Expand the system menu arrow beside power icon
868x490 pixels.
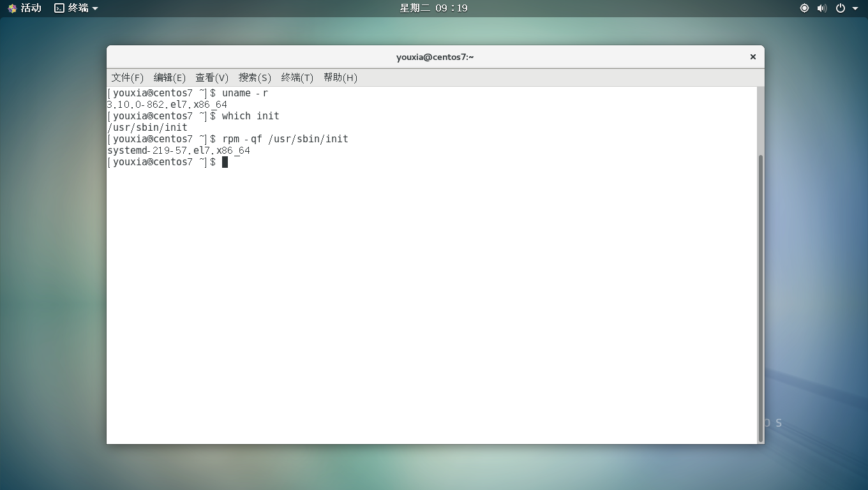(855, 8)
